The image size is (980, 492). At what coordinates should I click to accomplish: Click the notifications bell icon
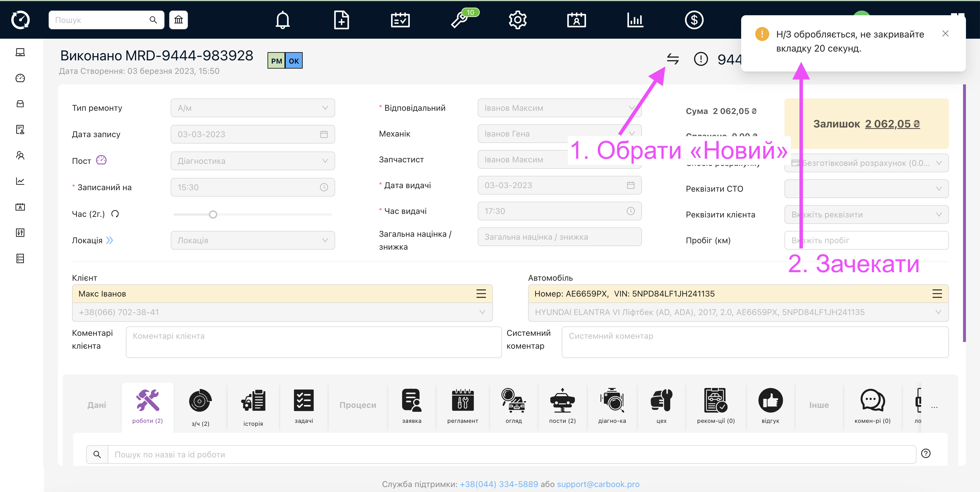tap(282, 20)
